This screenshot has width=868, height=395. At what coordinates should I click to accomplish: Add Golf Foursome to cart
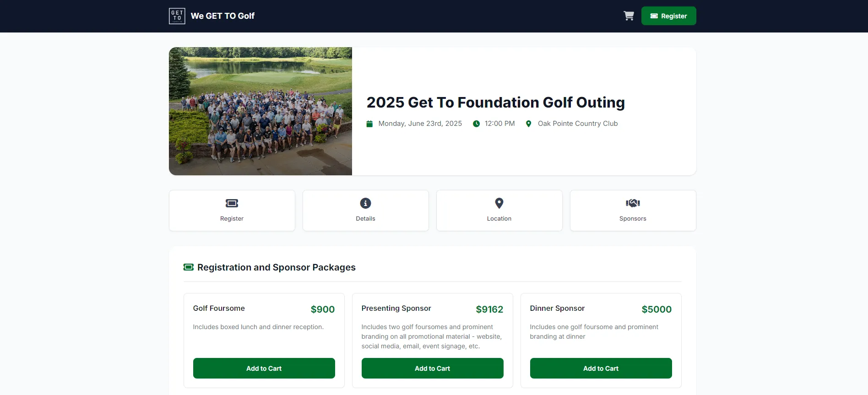click(264, 368)
